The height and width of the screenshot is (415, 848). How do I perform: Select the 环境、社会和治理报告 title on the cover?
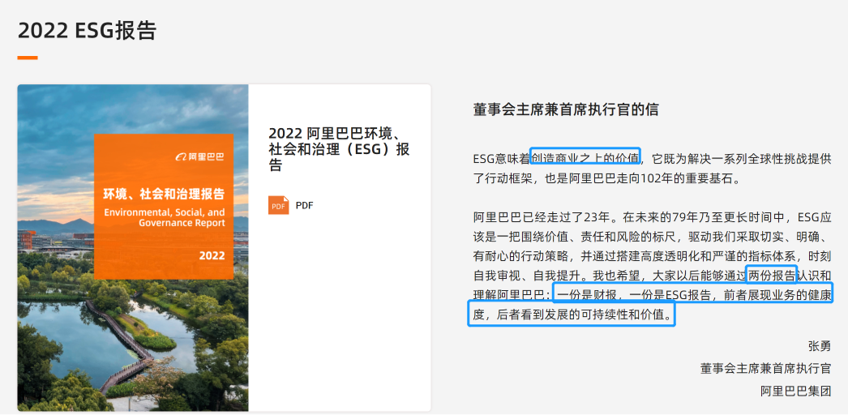tap(164, 193)
